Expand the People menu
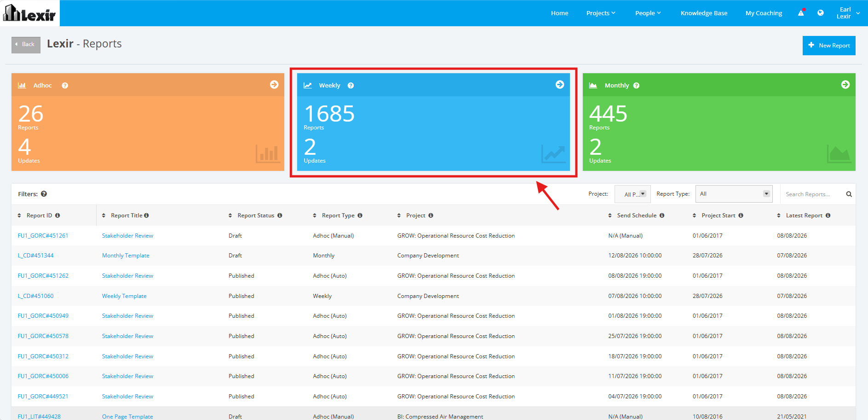This screenshot has height=420, width=868. click(648, 13)
